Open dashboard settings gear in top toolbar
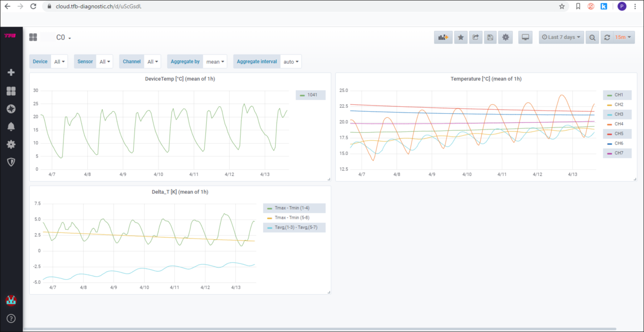 tap(505, 38)
